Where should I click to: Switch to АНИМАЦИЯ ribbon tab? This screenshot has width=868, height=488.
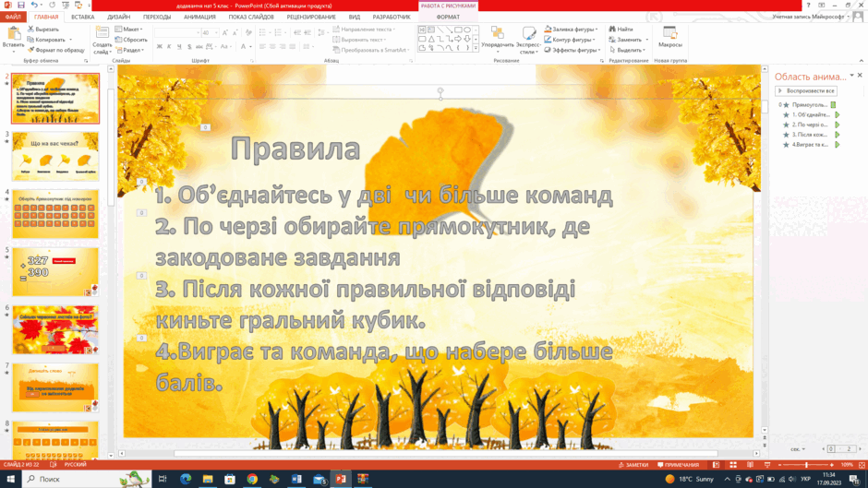[199, 18]
